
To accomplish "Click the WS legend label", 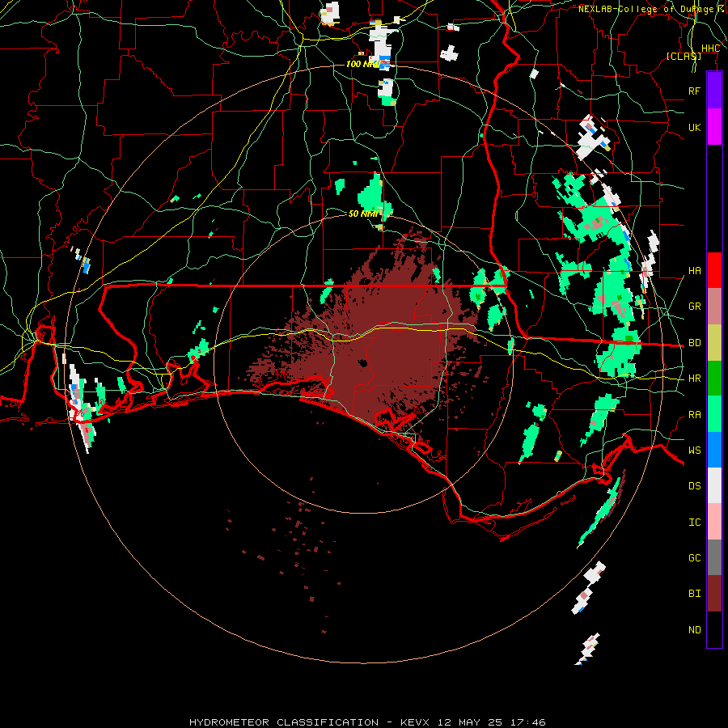I will tap(694, 451).
